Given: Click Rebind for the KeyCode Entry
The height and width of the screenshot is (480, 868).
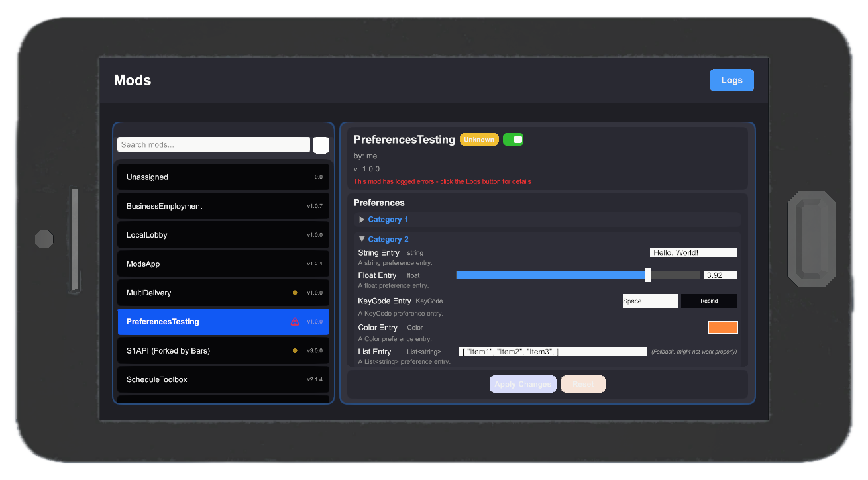Looking at the screenshot, I should tap(708, 301).
